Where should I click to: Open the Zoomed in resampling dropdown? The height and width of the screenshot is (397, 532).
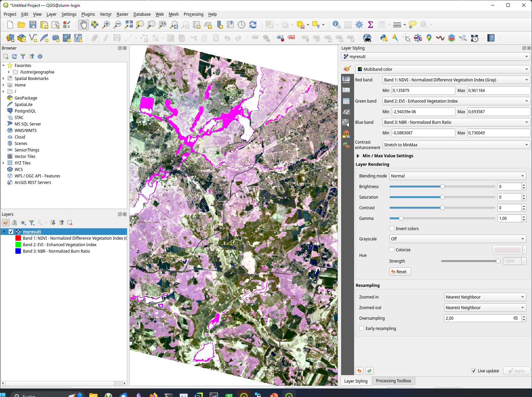(485, 297)
